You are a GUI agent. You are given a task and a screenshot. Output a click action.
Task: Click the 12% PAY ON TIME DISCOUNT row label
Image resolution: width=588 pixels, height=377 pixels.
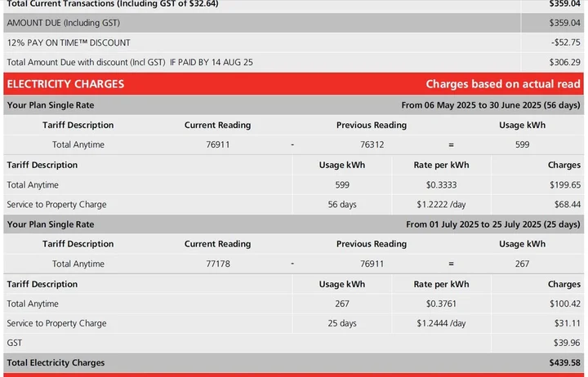pos(69,42)
